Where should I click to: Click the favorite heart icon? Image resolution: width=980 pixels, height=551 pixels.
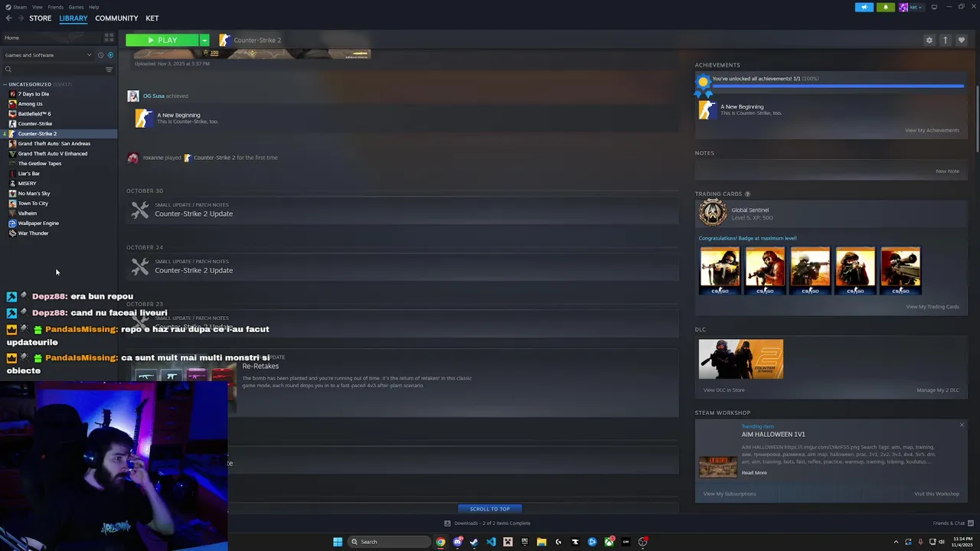click(962, 41)
